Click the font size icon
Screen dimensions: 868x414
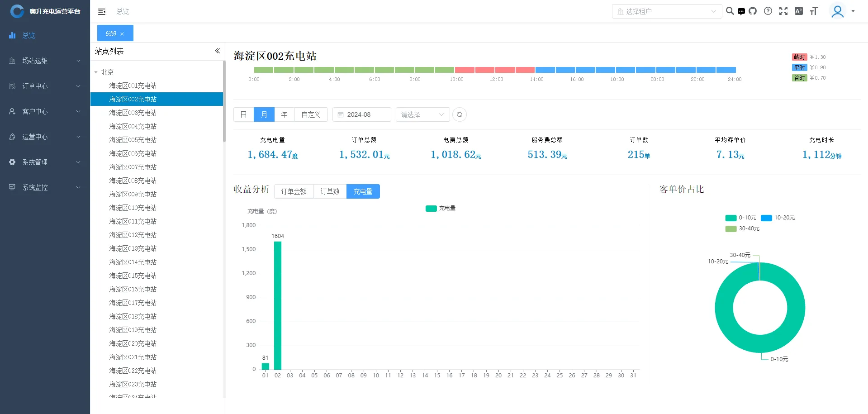point(814,11)
